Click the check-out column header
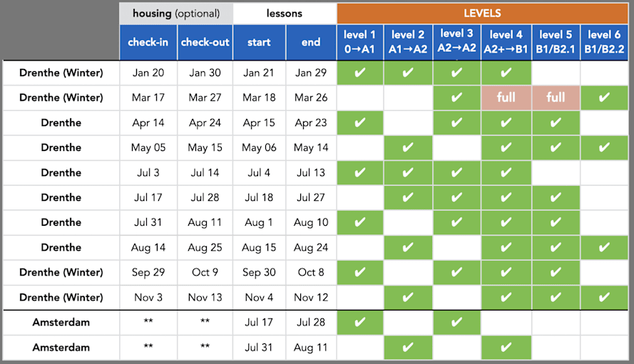The image size is (634, 364). (x=205, y=43)
